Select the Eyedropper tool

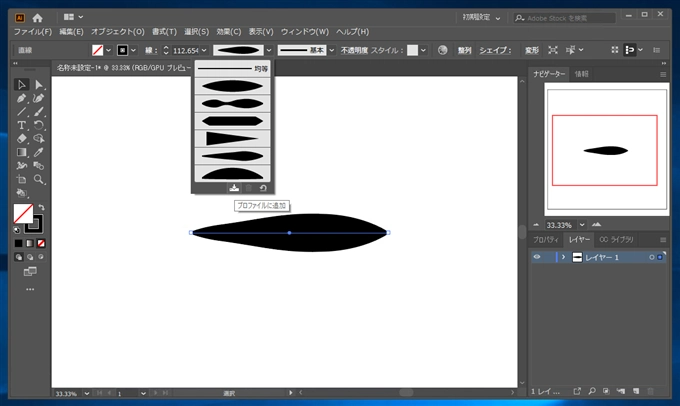click(x=39, y=152)
